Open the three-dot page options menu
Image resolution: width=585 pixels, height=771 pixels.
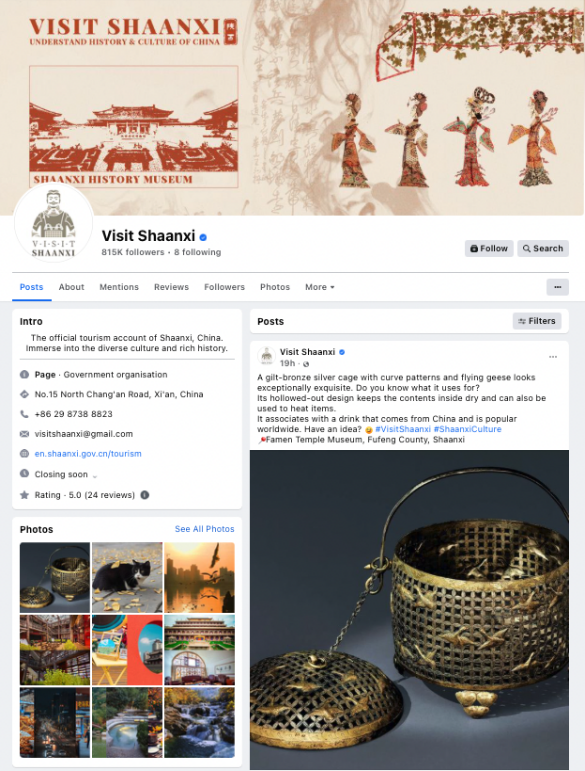click(x=557, y=287)
